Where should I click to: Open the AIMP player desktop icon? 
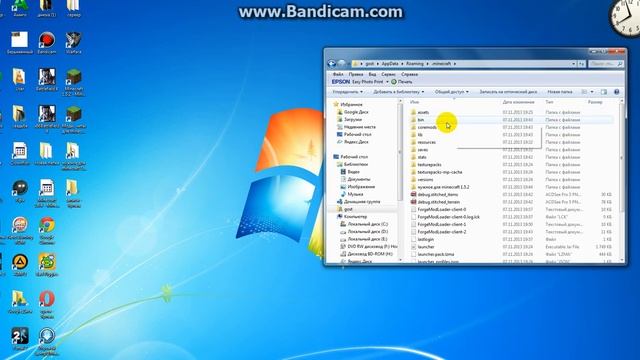pyautogui.click(x=20, y=264)
